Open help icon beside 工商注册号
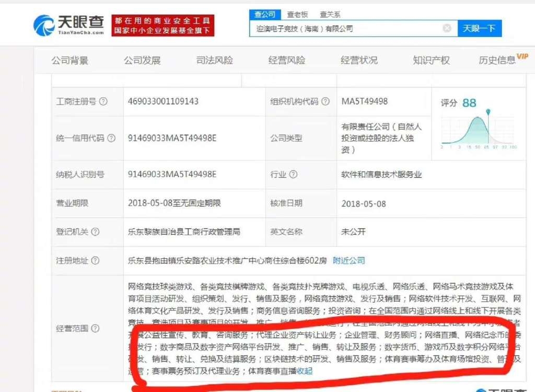The image size is (535, 392). point(103,101)
